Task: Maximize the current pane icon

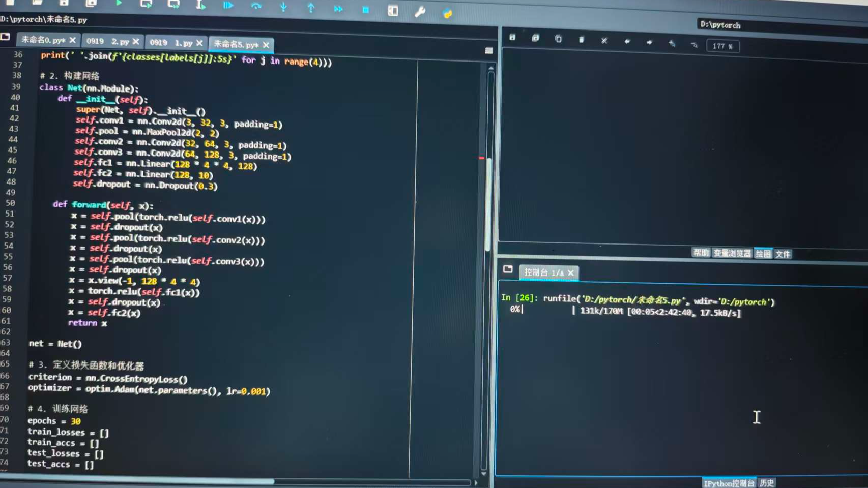Action: pyautogui.click(x=393, y=11)
